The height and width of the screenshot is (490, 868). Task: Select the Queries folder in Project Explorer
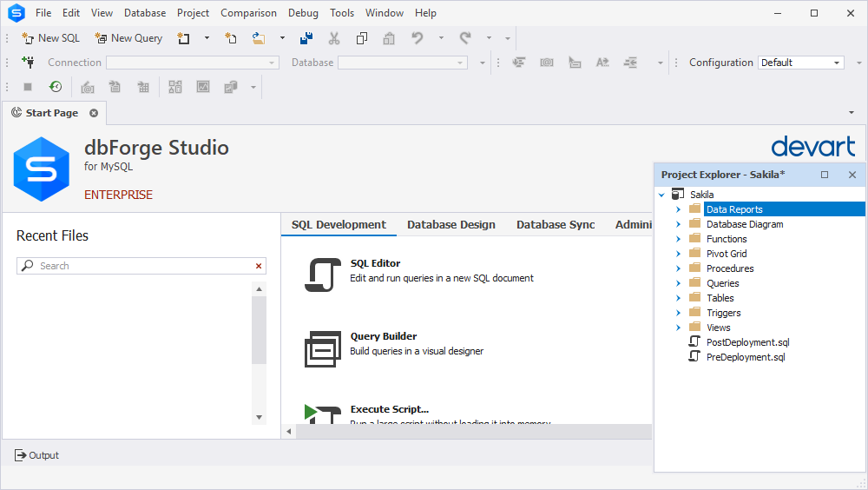click(x=722, y=283)
